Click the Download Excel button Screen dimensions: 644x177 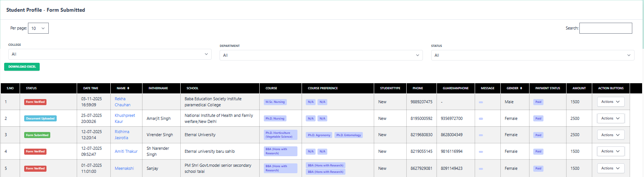(22, 67)
